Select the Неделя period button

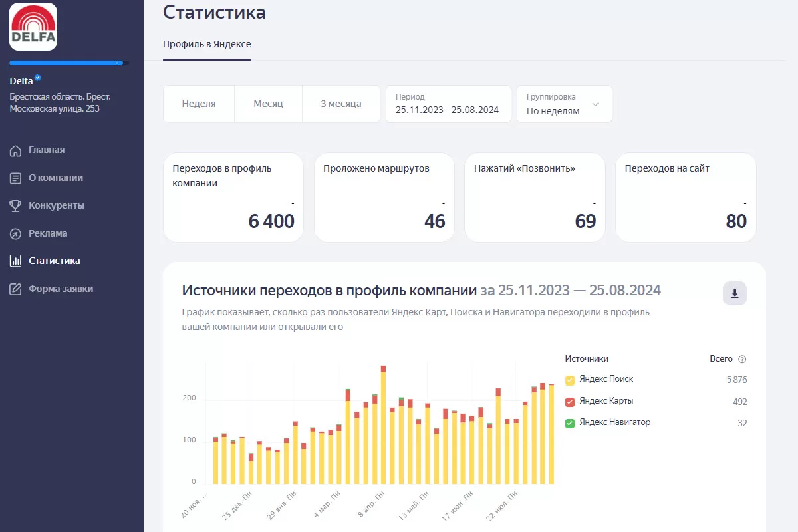pos(199,104)
